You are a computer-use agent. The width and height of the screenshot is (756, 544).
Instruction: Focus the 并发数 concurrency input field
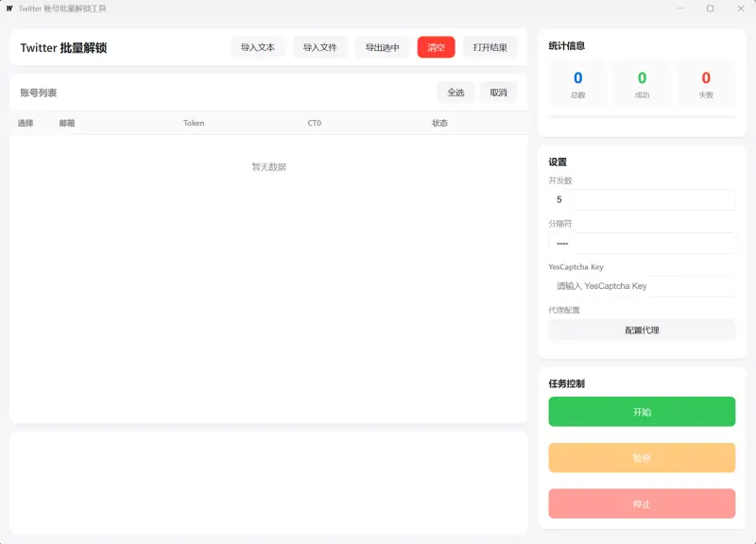[x=642, y=199]
